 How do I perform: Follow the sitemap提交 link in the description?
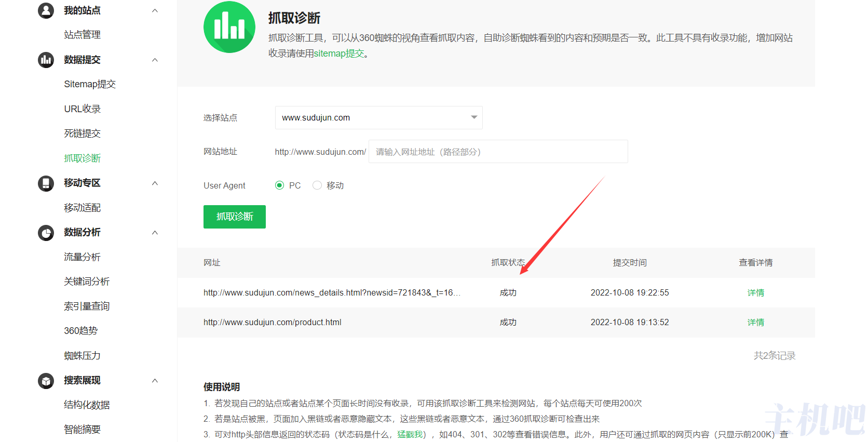tap(339, 53)
